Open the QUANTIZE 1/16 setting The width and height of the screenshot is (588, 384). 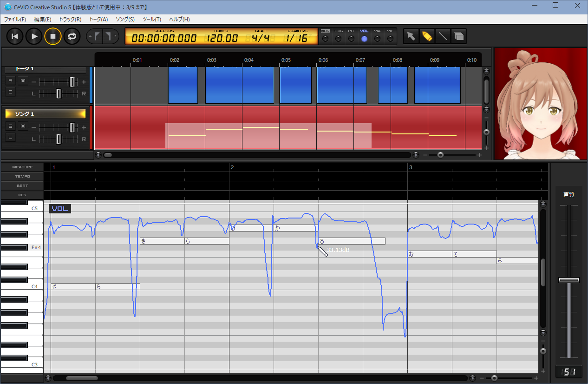[297, 38]
